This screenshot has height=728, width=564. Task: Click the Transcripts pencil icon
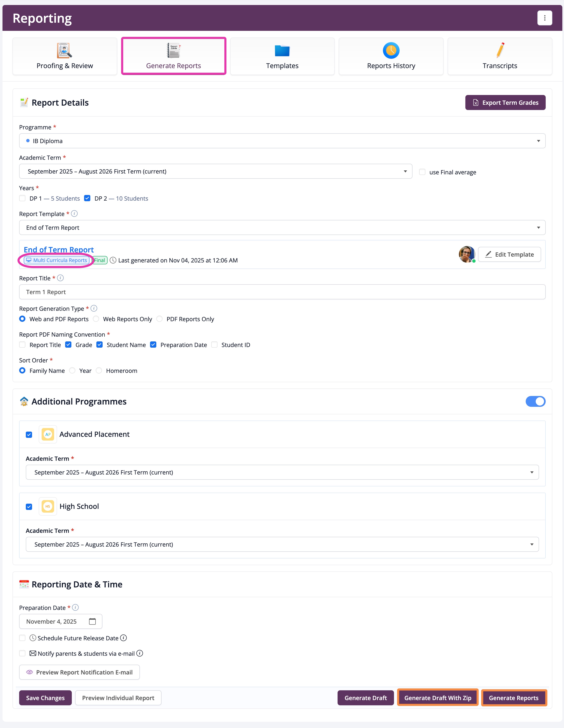(x=499, y=51)
